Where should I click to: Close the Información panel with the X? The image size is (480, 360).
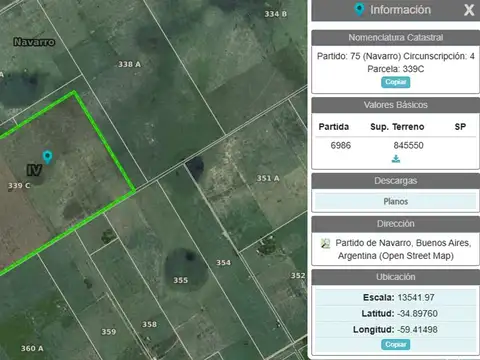pos(469,10)
